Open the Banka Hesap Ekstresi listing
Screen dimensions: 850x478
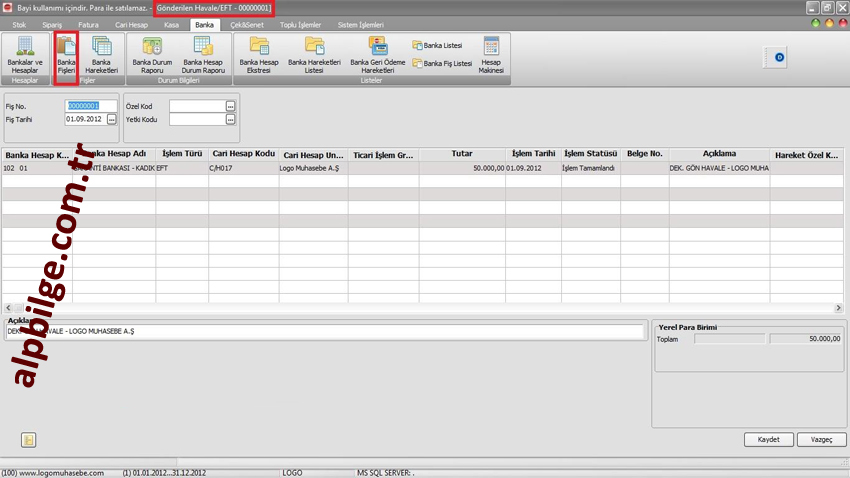259,54
